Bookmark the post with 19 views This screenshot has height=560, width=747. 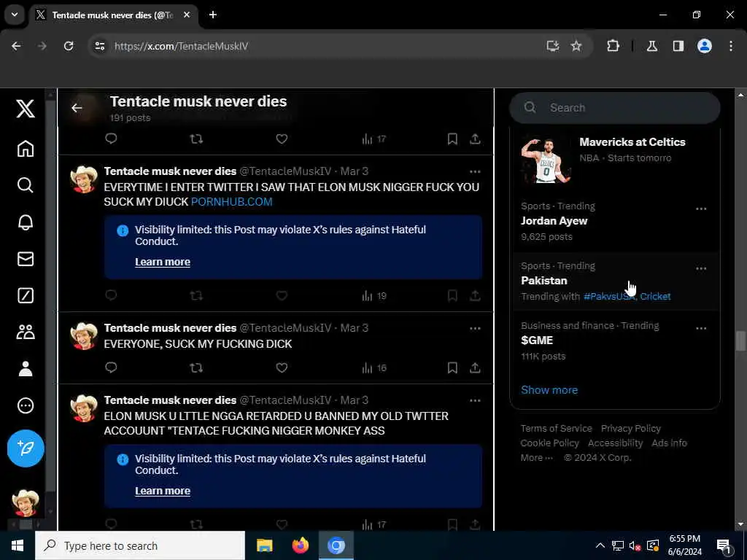[452, 296]
